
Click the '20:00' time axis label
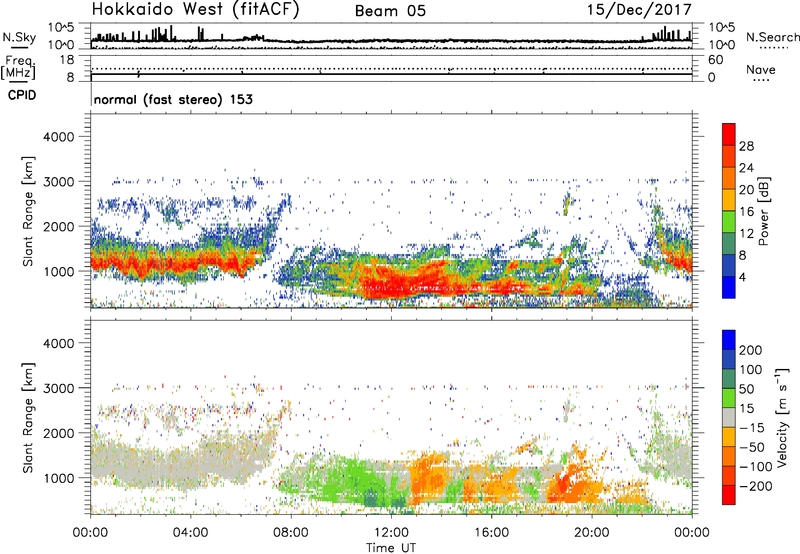[592, 533]
